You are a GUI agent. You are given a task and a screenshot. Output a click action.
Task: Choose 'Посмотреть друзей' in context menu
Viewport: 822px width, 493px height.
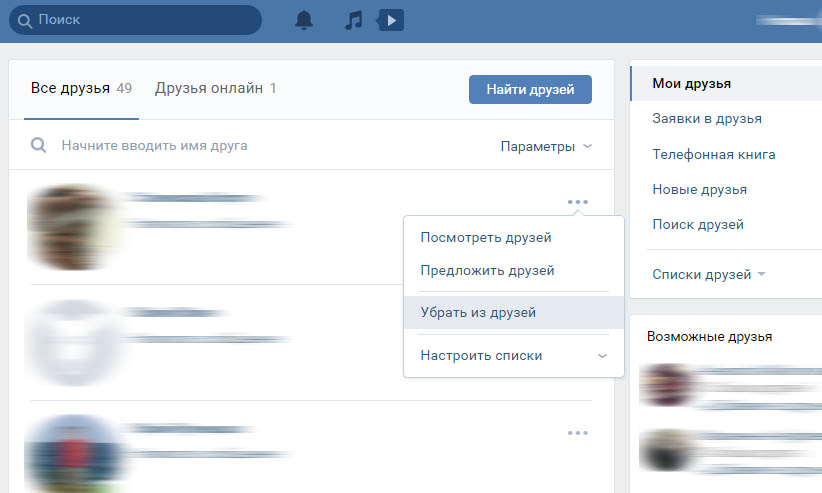(514, 238)
